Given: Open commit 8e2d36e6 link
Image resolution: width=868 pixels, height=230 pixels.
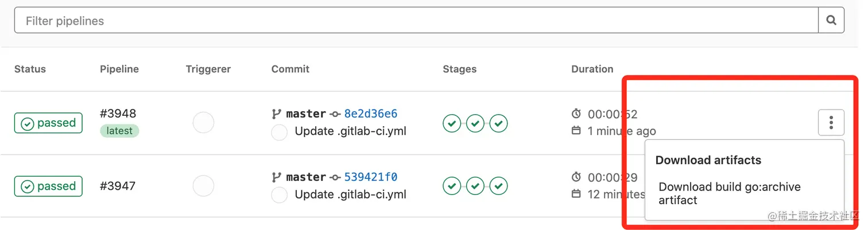Looking at the screenshot, I should [x=371, y=114].
